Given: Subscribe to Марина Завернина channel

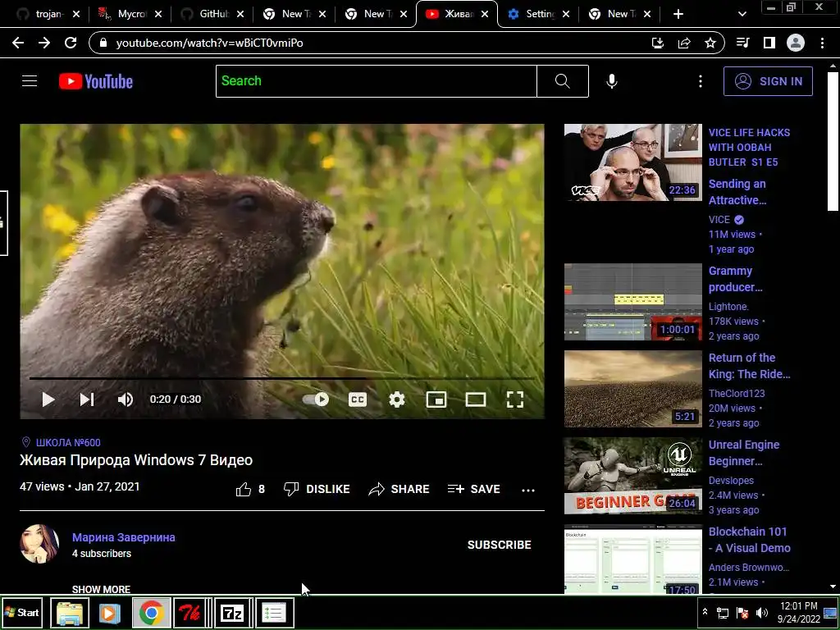Looking at the screenshot, I should tap(499, 545).
